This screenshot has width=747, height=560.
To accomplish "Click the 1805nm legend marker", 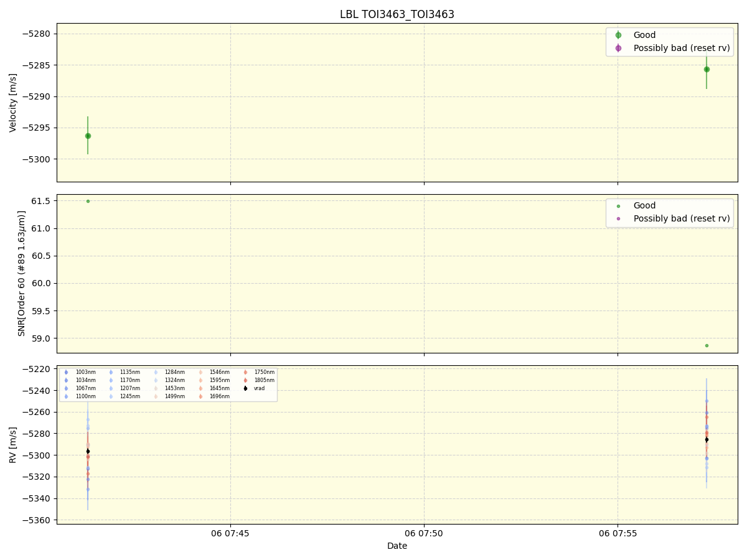I will tap(245, 380).
